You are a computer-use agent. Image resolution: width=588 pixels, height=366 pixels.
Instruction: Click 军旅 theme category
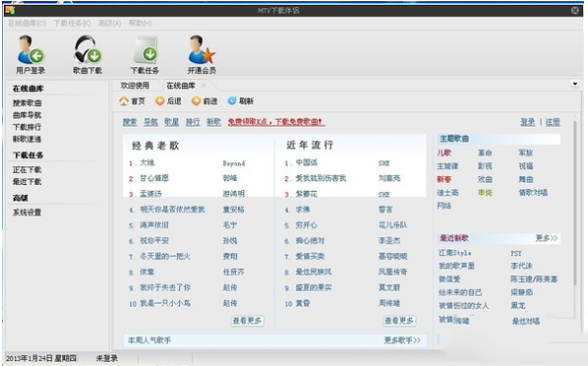[x=526, y=152]
